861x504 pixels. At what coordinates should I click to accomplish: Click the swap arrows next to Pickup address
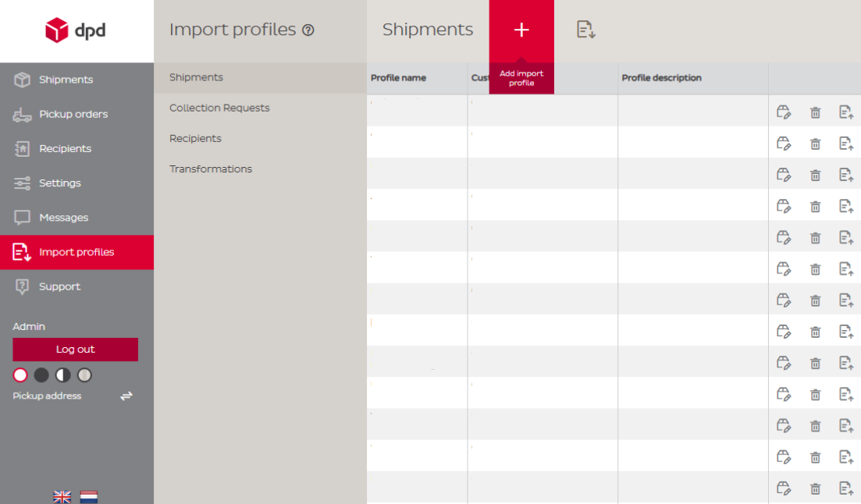click(x=126, y=396)
